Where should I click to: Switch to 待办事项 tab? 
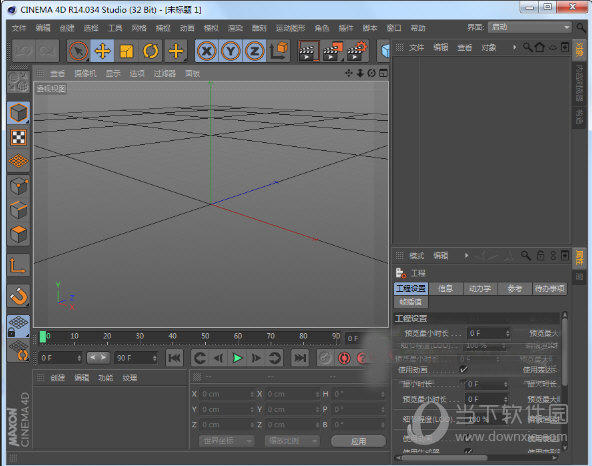tap(549, 289)
